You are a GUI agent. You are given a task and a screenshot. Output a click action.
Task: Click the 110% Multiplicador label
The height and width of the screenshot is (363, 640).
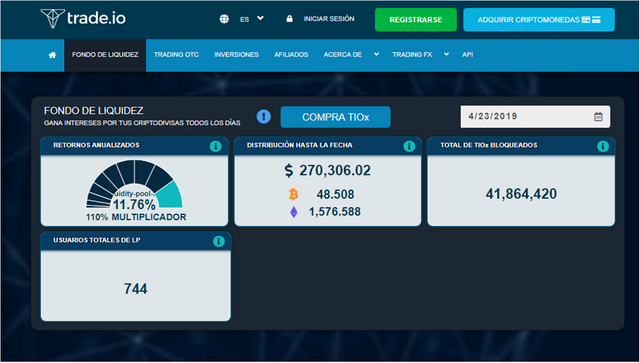click(136, 217)
